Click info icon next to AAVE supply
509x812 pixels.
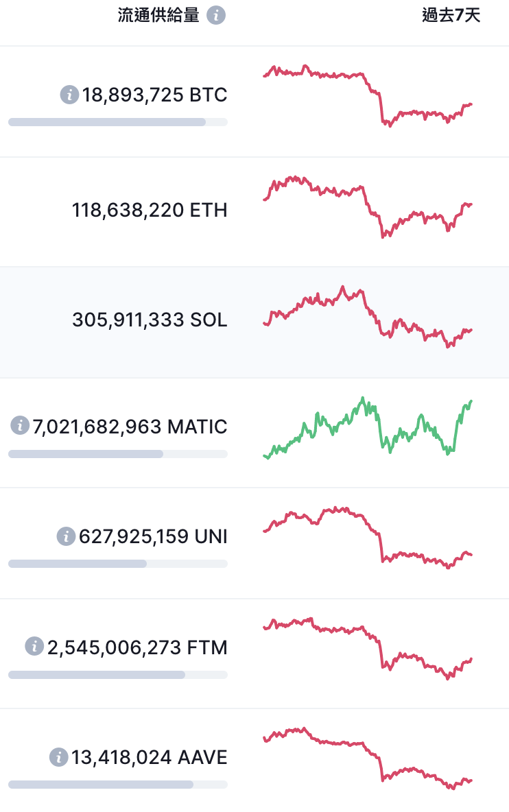point(58,757)
